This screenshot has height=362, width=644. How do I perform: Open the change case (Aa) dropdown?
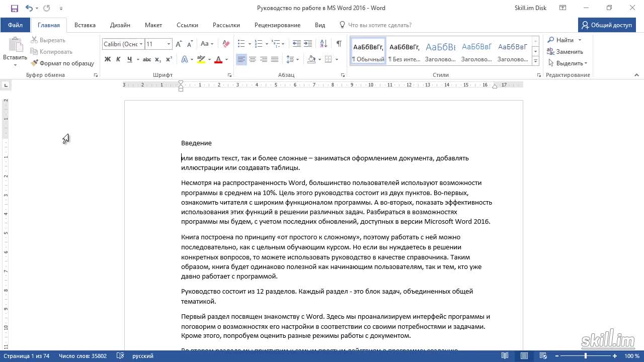click(x=207, y=44)
